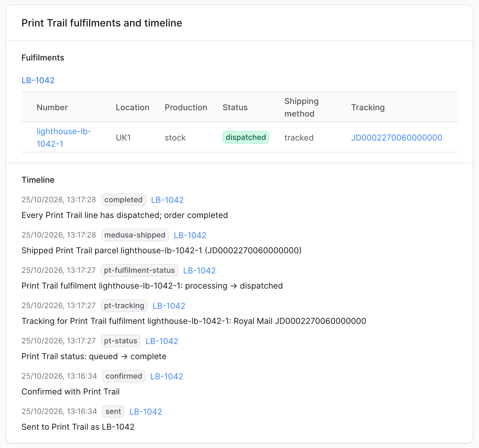Click LB-1042 link beside completed tag
The width and height of the screenshot is (479, 448).
pyautogui.click(x=167, y=200)
